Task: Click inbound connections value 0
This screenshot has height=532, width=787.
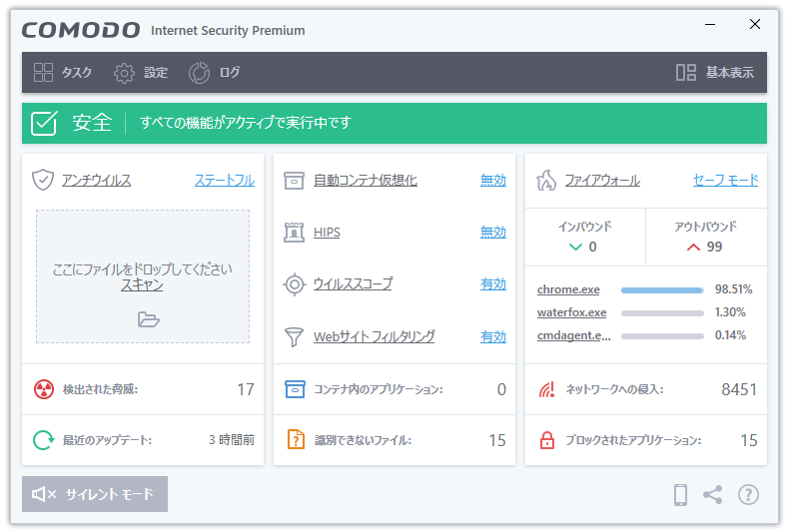Action: (x=593, y=247)
